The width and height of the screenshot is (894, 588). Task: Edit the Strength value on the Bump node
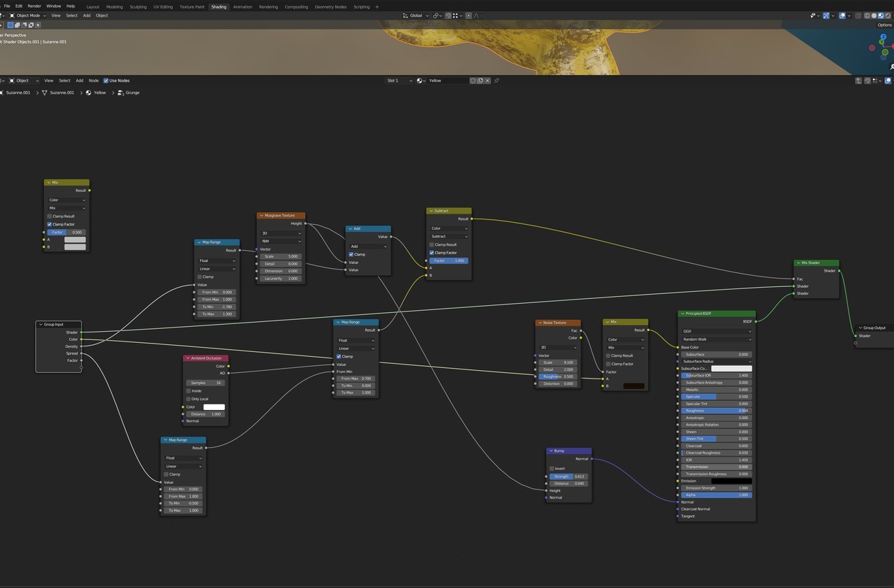pos(567,476)
